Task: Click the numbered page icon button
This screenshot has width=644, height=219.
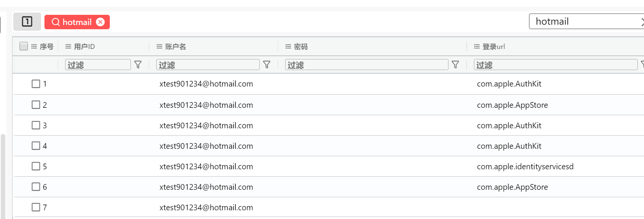Action: coord(27,22)
